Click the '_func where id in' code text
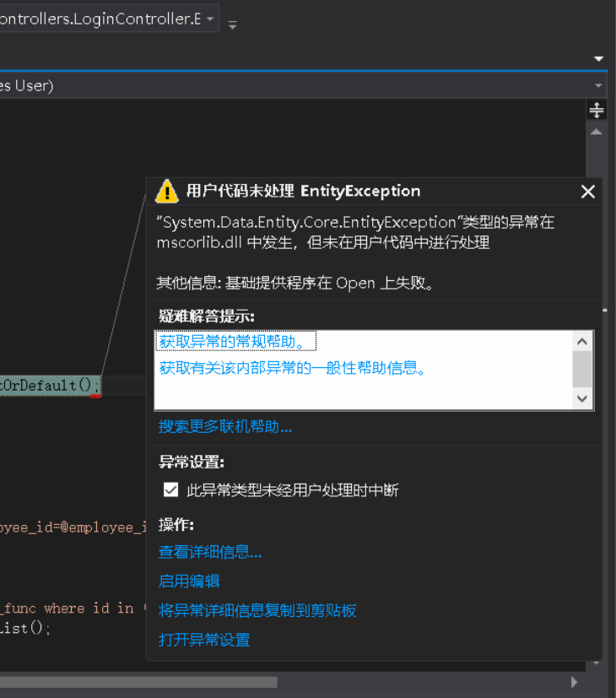The image size is (616, 698). tap(68, 608)
